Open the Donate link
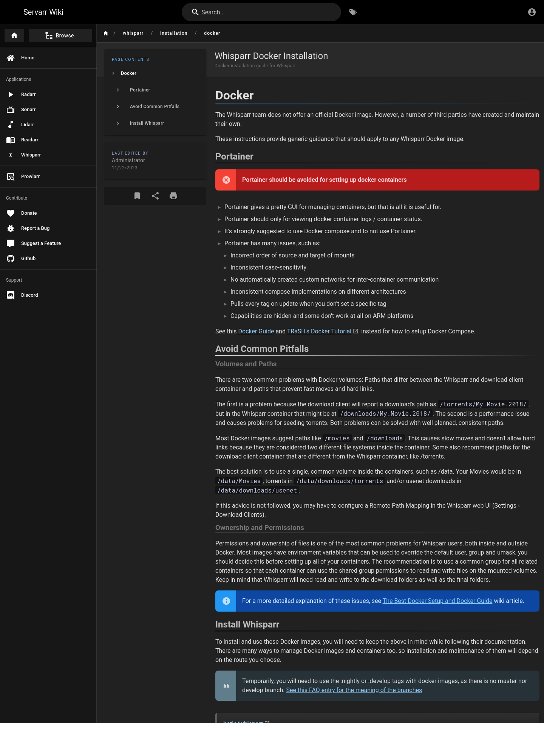The height and width of the screenshot is (756, 544). tap(48, 213)
